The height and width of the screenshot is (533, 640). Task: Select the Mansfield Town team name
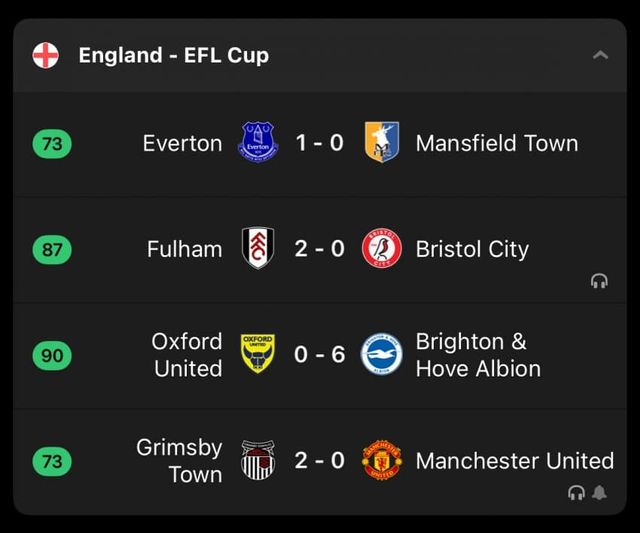(496, 143)
